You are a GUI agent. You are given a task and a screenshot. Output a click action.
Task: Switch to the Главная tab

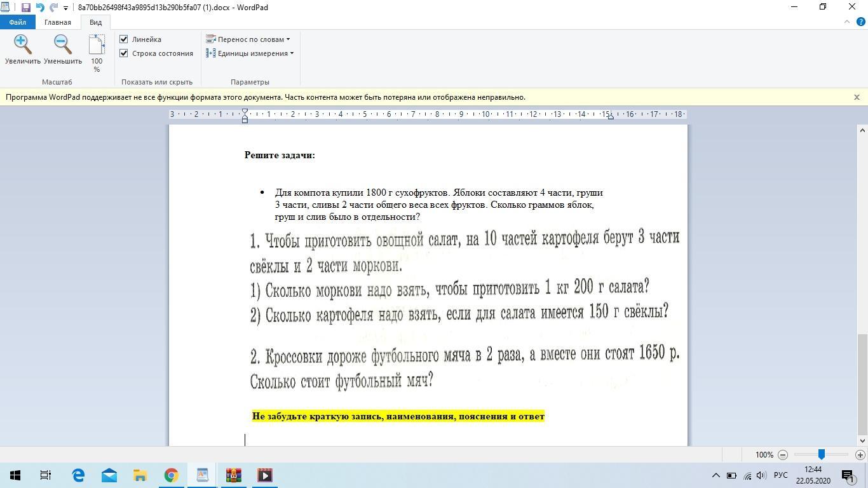point(57,22)
